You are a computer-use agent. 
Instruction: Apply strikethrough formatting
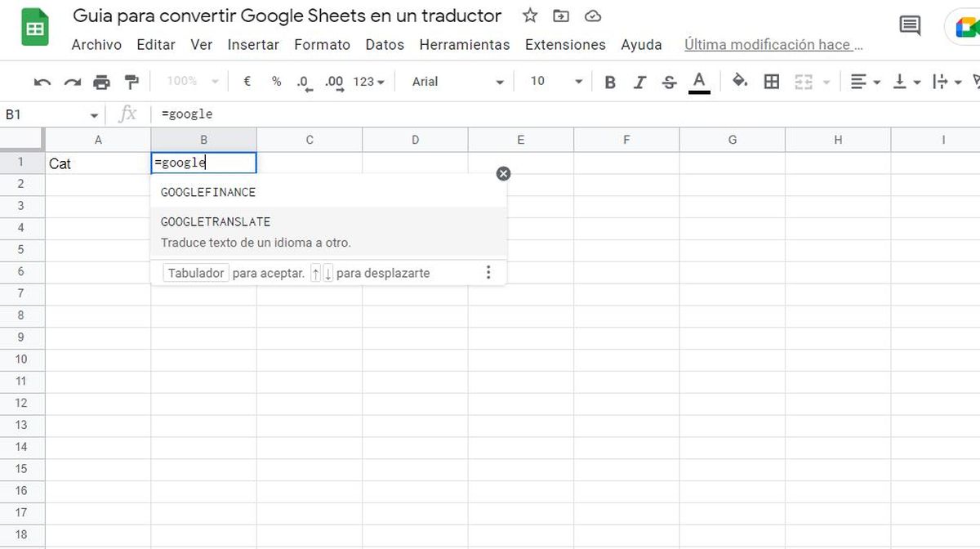coord(669,82)
